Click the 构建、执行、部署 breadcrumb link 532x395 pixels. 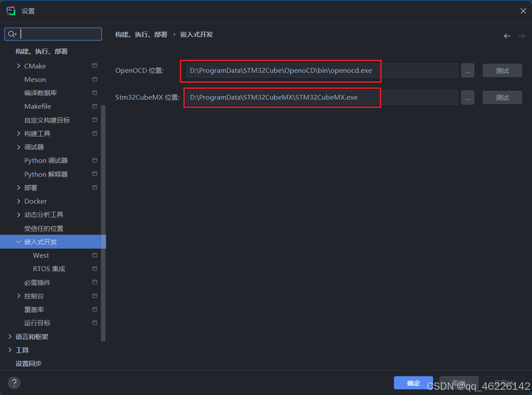pyautogui.click(x=141, y=34)
